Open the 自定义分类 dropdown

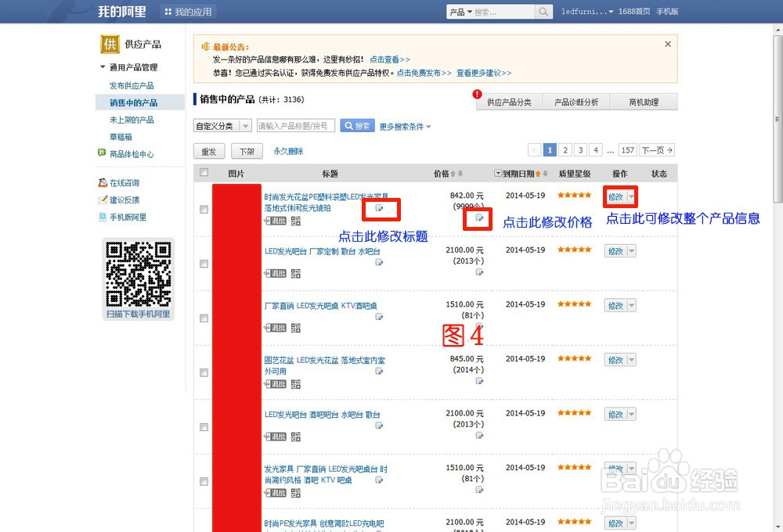(222, 126)
